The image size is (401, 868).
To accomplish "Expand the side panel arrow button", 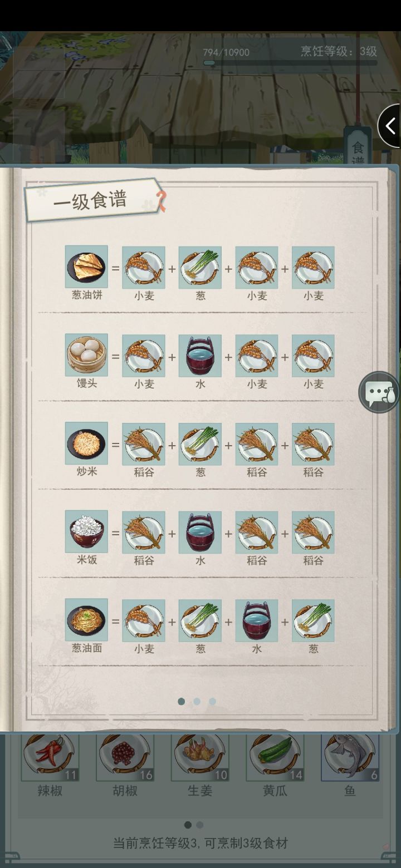I will coord(389,126).
